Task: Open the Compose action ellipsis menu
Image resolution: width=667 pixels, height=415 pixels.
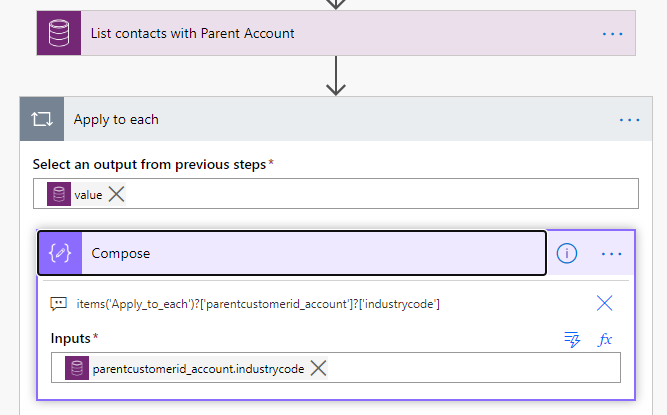Action: pos(612,254)
